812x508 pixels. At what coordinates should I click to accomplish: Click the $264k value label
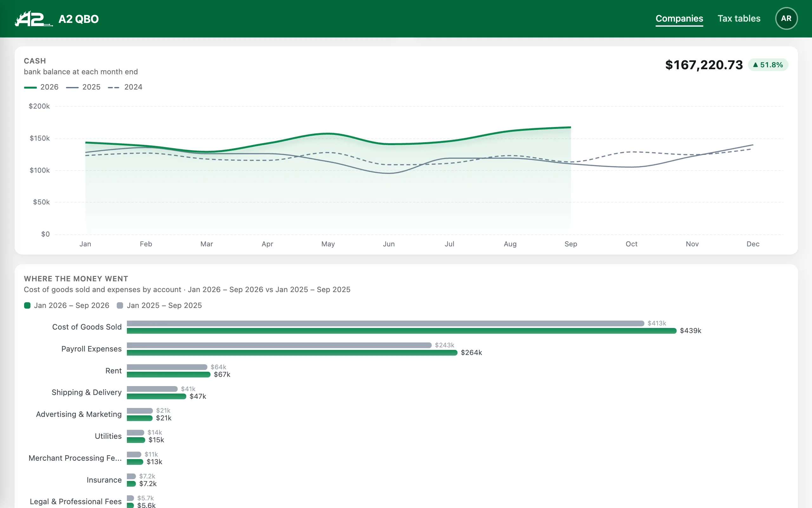pyautogui.click(x=471, y=353)
